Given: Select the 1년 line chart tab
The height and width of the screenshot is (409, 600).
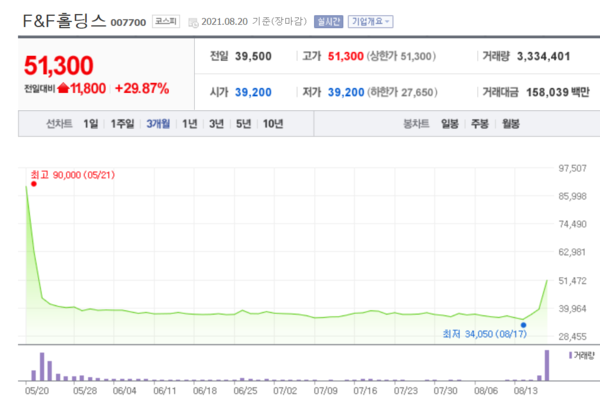Looking at the screenshot, I should (189, 124).
